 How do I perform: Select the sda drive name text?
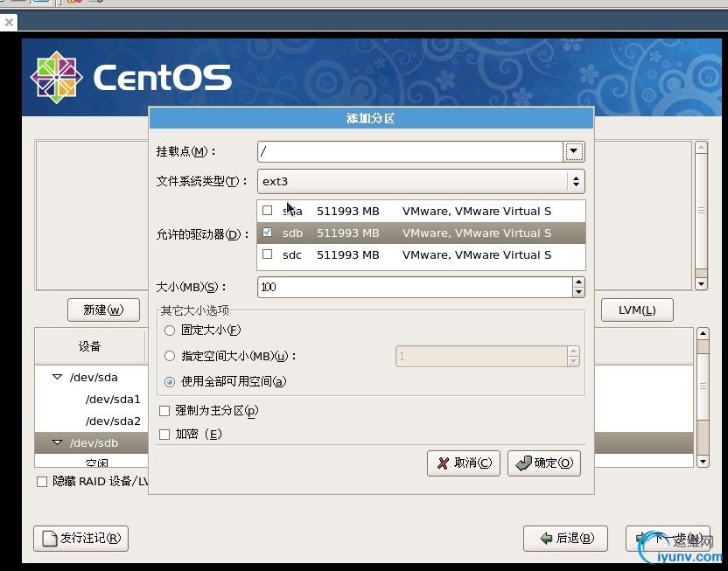tap(292, 212)
